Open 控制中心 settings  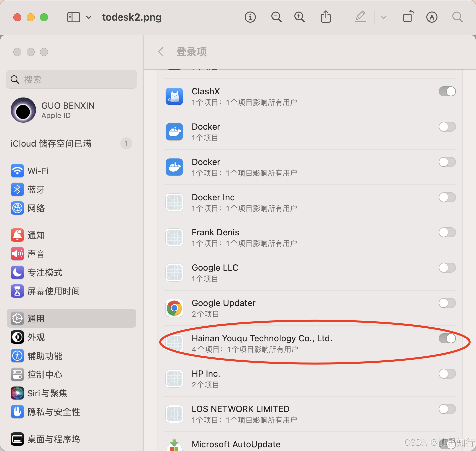(72, 375)
